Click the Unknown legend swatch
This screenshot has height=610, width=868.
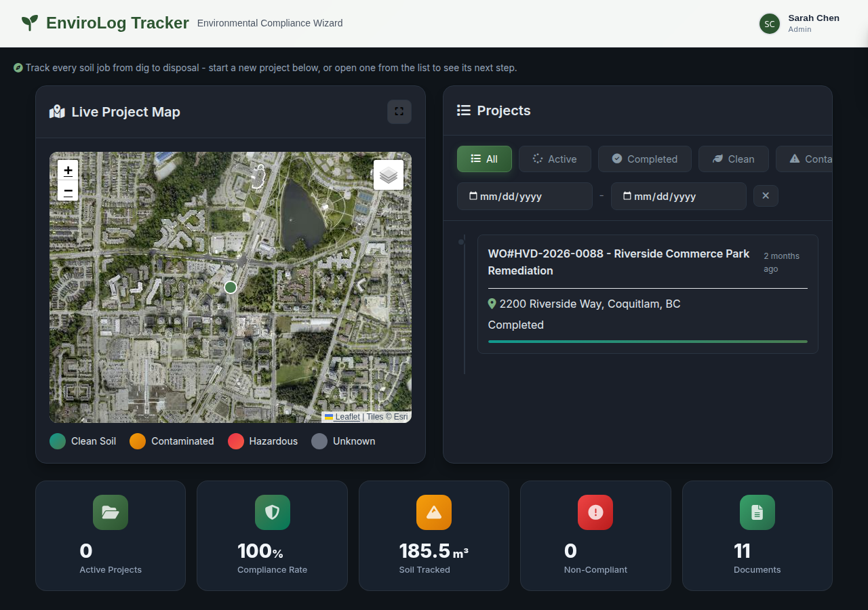[319, 441]
